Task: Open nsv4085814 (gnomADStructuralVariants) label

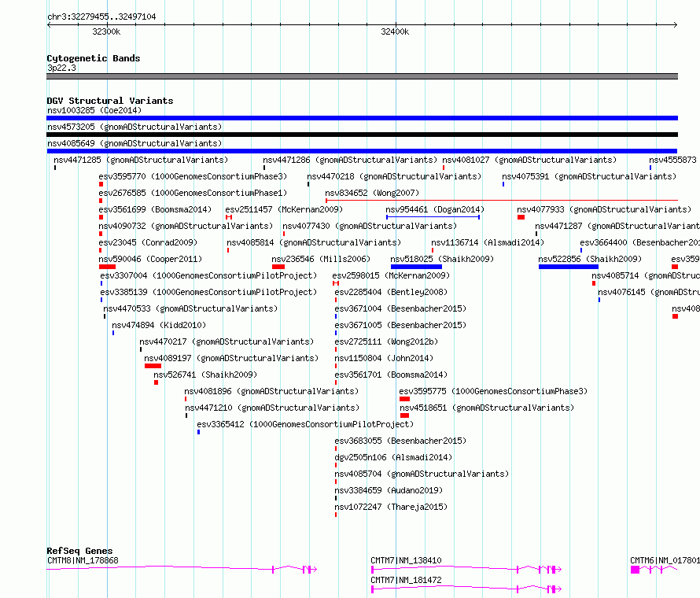Action: pos(314,242)
